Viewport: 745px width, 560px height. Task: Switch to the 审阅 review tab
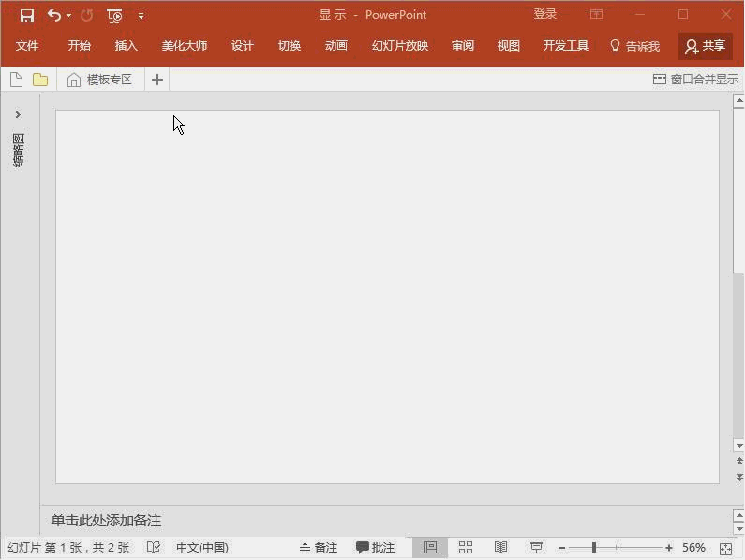coord(463,46)
